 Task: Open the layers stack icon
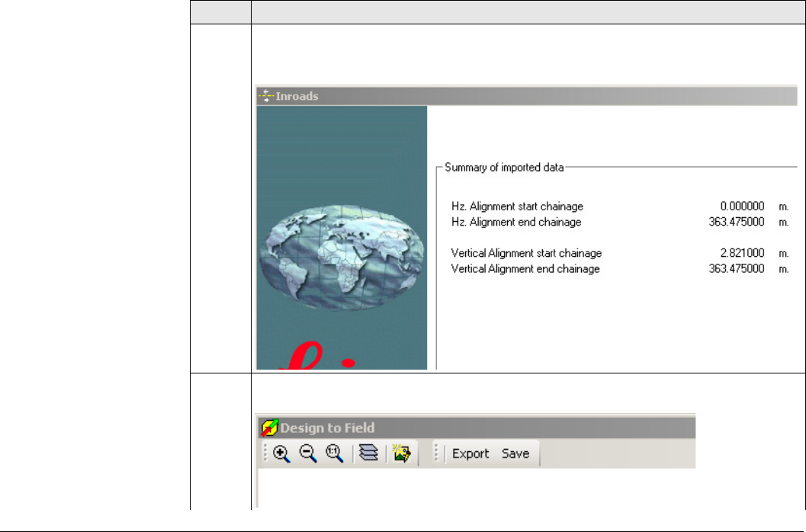click(x=368, y=453)
